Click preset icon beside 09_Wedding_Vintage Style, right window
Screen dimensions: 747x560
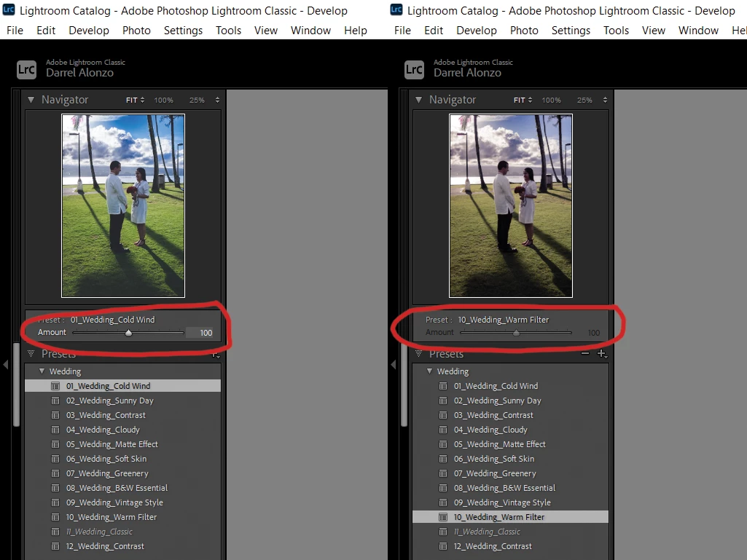(443, 502)
